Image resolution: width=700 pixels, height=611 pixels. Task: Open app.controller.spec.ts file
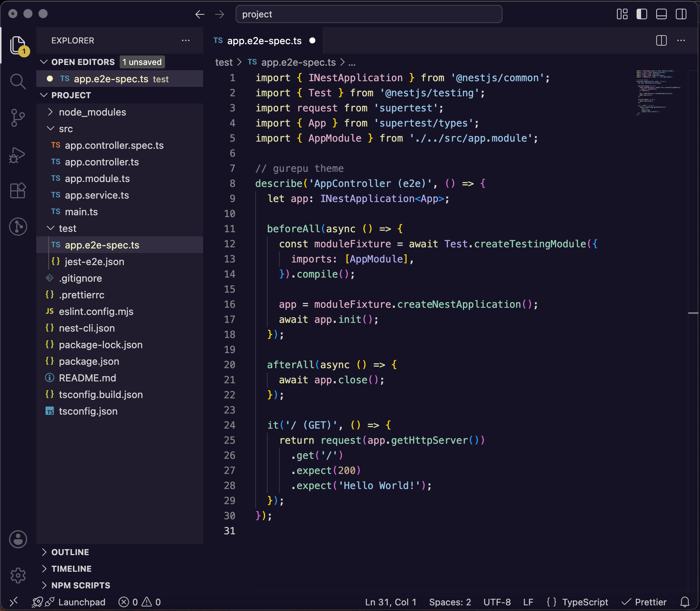[x=120, y=145]
